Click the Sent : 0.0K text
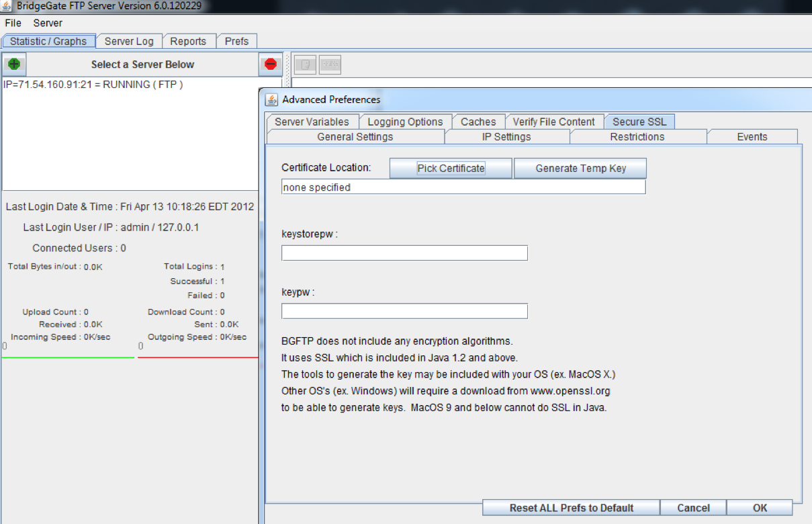The width and height of the screenshot is (812, 524). pyautogui.click(x=216, y=324)
